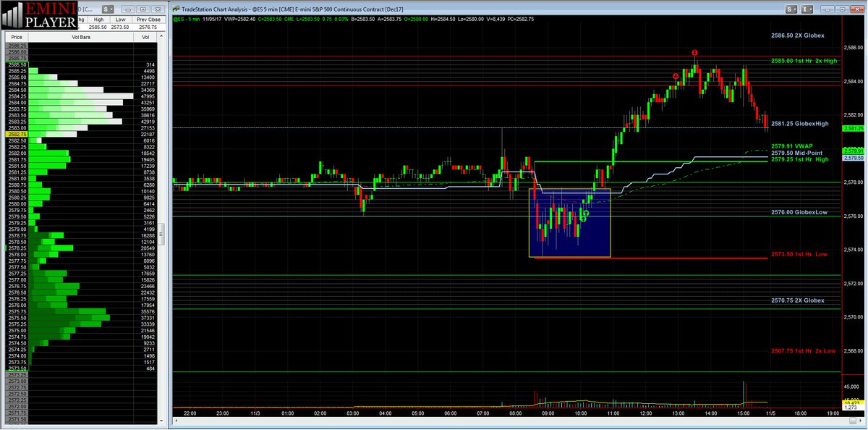Image resolution: width=868 pixels, height=430 pixels.
Task: Click the 2579.25 1st Hr High label
Action: pos(800,159)
